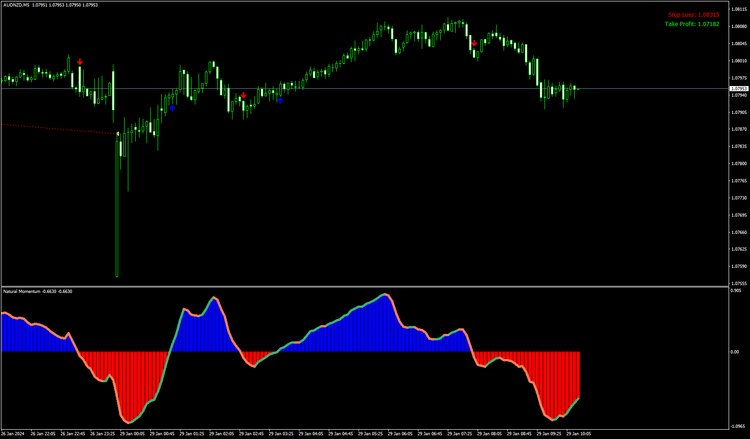Click the rightmost red sell arrow

pos(474,44)
